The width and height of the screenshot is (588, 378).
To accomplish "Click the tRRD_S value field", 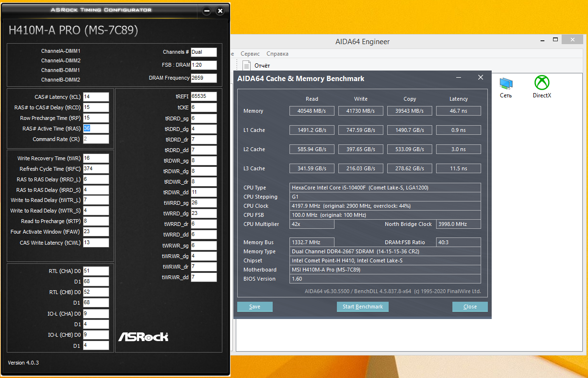I will [x=96, y=190].
